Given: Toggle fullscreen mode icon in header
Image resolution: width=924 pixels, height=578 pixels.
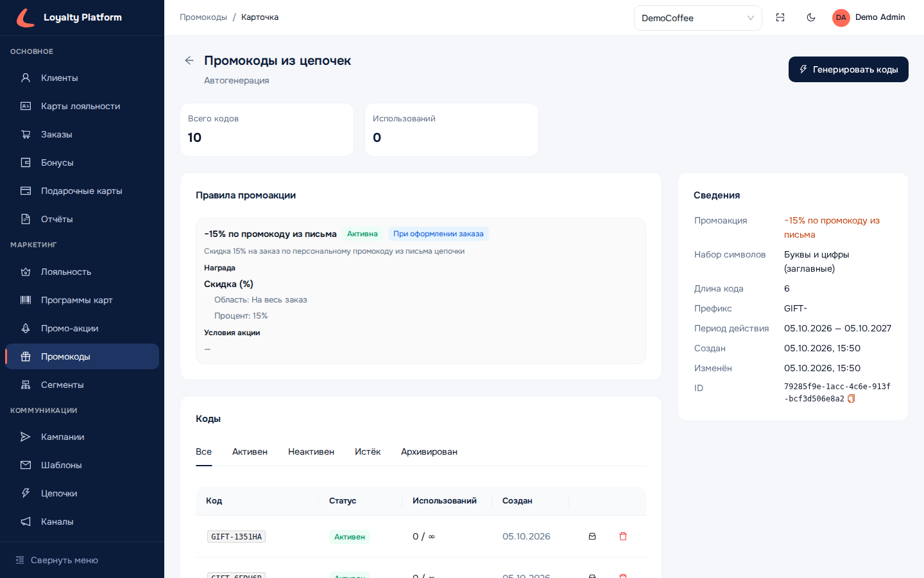Looking at the screenshot, I should click(780, 17).
